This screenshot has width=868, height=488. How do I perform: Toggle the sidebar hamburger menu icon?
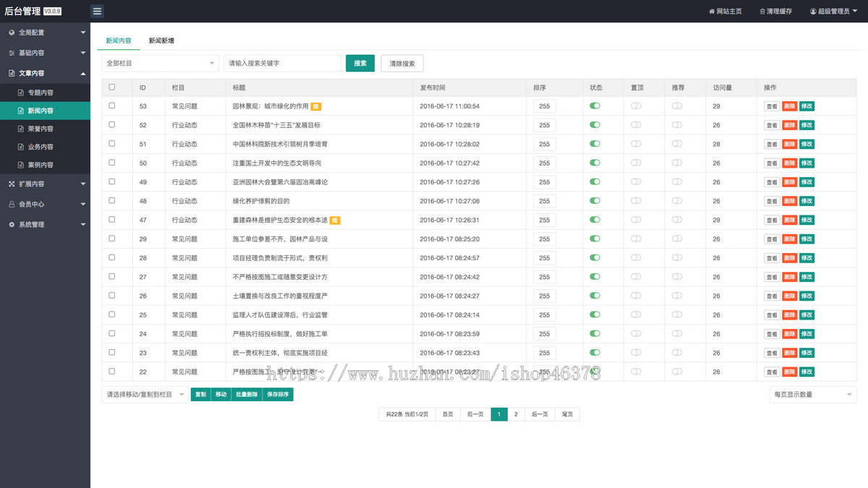(x=98, y=11)
